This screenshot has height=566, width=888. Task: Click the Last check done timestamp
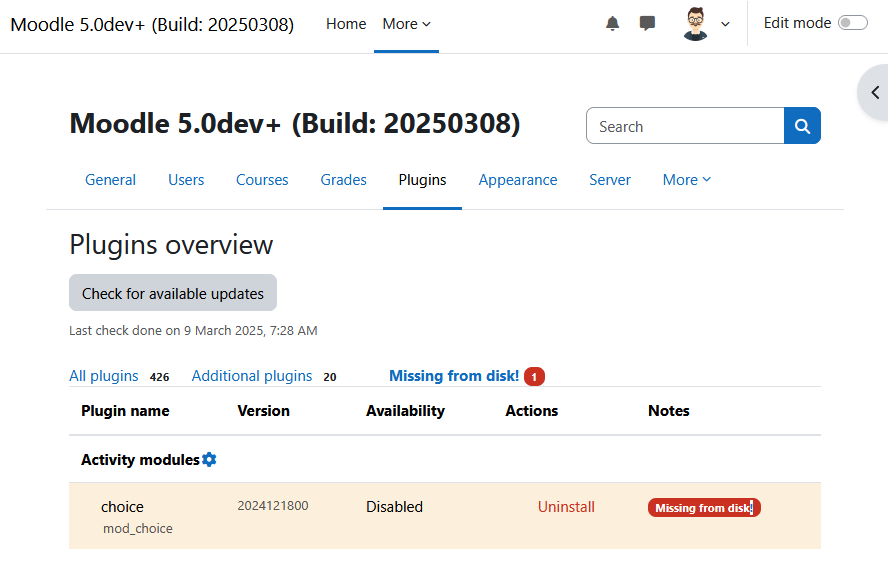point(193,331)
